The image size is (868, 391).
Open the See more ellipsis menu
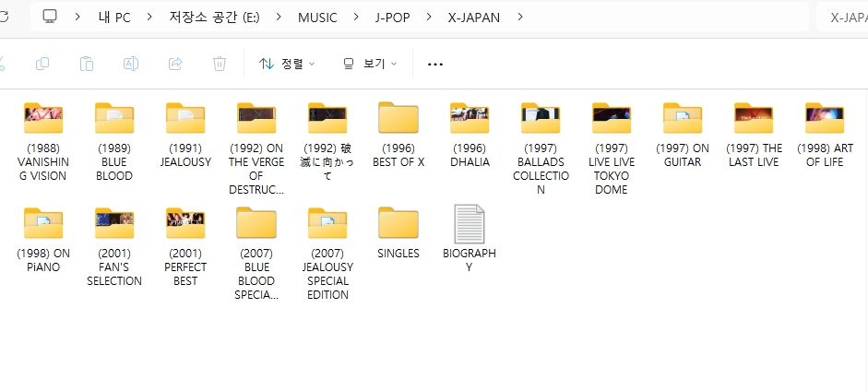click(x=435, y=65)
